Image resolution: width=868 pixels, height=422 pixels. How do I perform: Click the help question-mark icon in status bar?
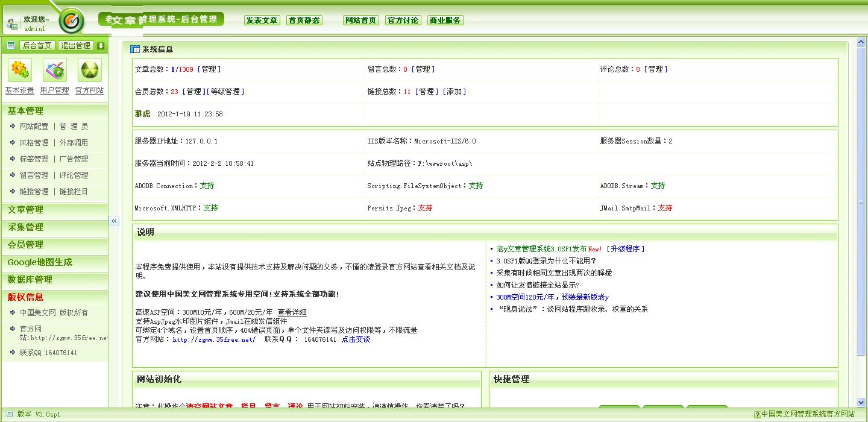[x=757, y=415]
